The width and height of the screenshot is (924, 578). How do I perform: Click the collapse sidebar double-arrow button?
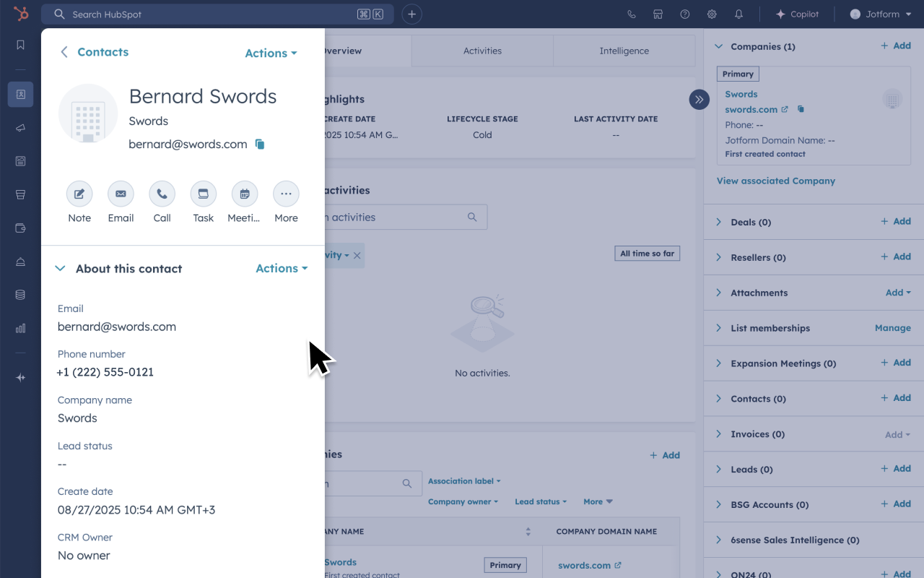point(699,100)
